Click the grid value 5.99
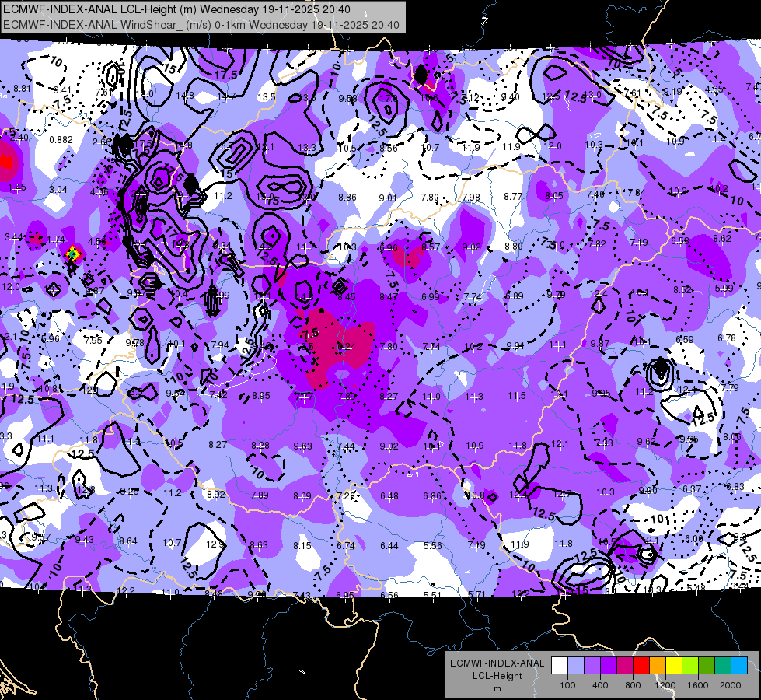This screenshot has width=761, height=700. (724, 288)
